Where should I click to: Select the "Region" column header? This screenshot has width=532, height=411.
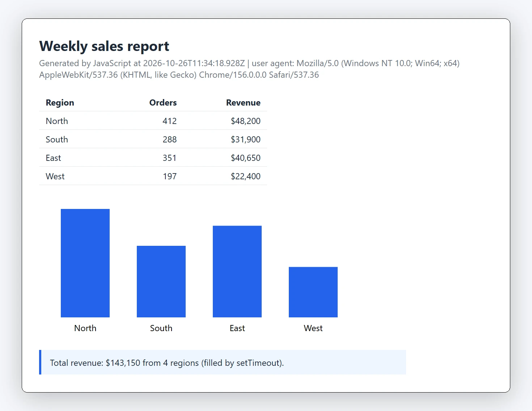click(60, 103)
